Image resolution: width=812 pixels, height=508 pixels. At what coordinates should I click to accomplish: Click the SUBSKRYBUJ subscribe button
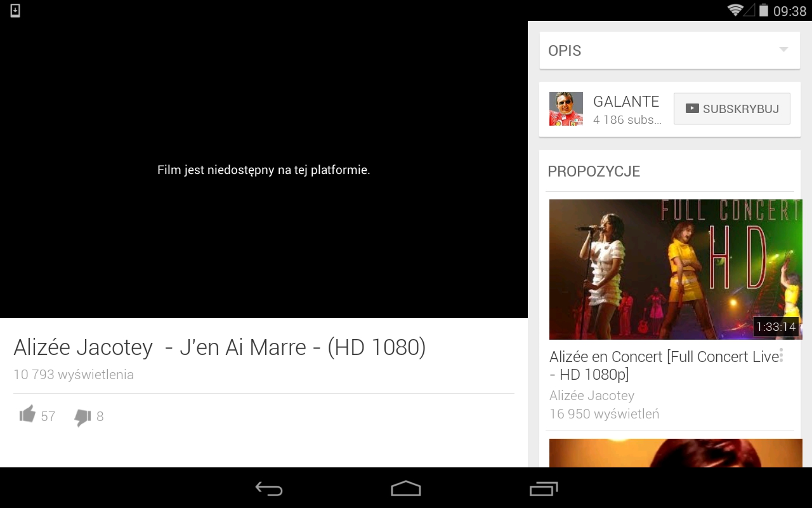click(731, 109)
